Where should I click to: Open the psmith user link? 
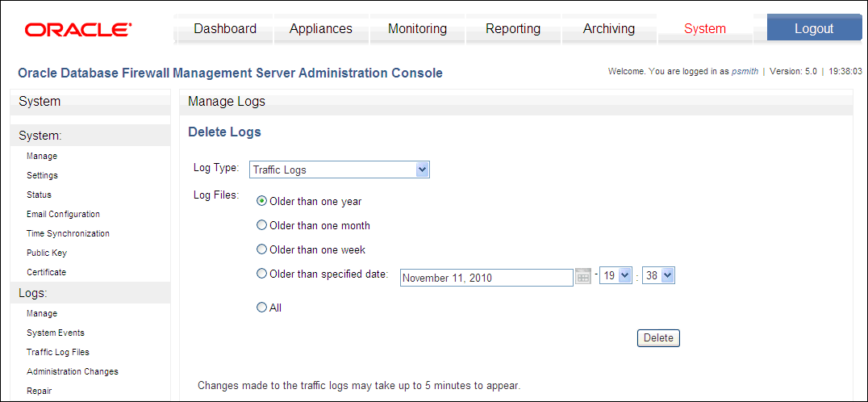[745, 71]
